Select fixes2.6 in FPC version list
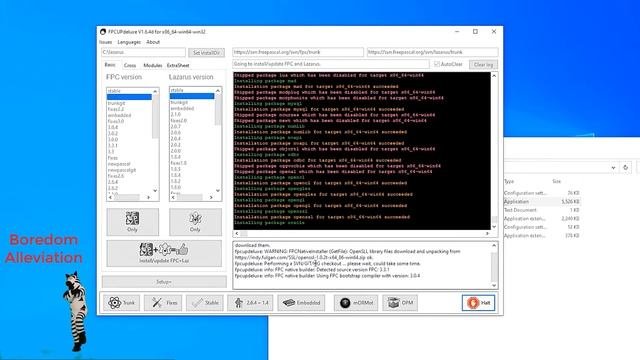This screenshot has height=360, width=640. pos(116,176)
